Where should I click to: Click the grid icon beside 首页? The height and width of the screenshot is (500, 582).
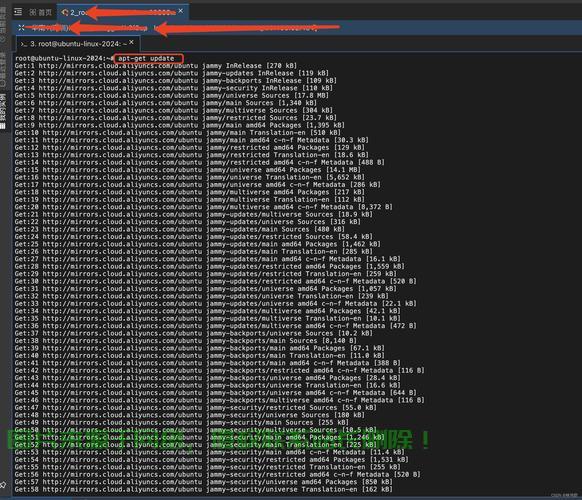pyautogui.click(x=33, y=13)
